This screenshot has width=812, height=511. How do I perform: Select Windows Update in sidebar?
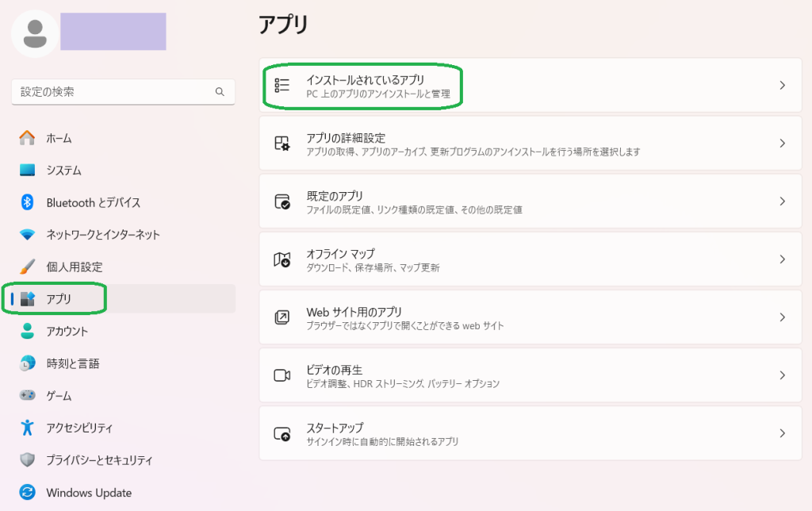89,493
